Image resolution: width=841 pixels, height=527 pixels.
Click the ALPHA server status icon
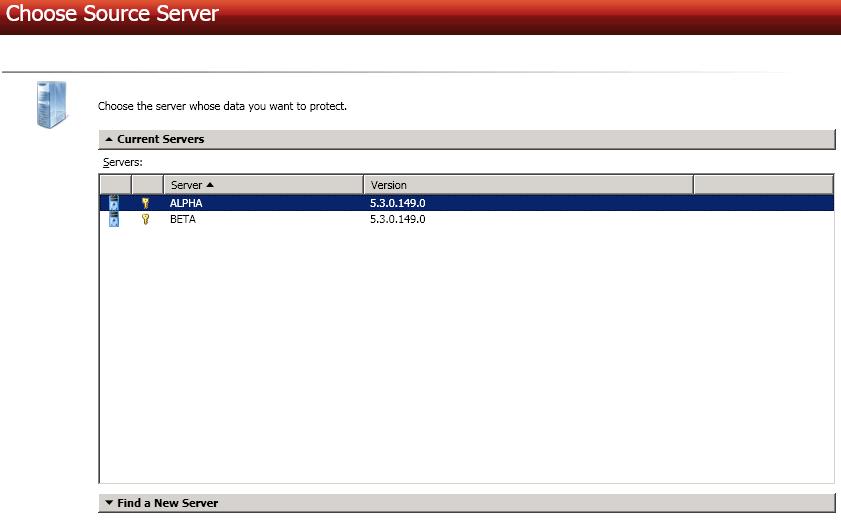pos(114,203)
